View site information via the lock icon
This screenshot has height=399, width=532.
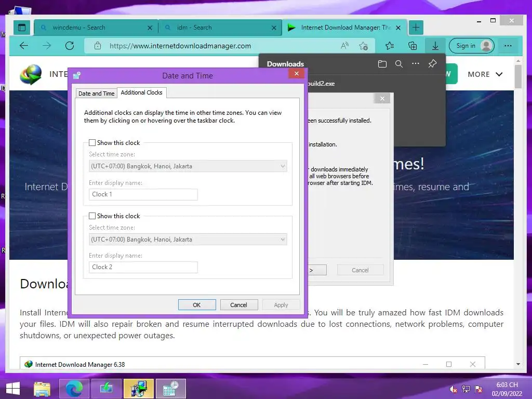coord(97,46)
